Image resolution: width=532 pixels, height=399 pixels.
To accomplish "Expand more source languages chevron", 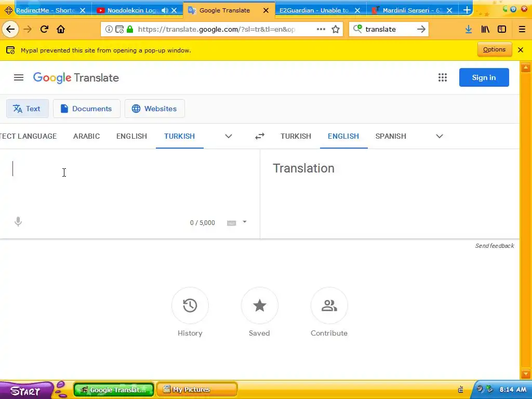I will pos(229,136).
